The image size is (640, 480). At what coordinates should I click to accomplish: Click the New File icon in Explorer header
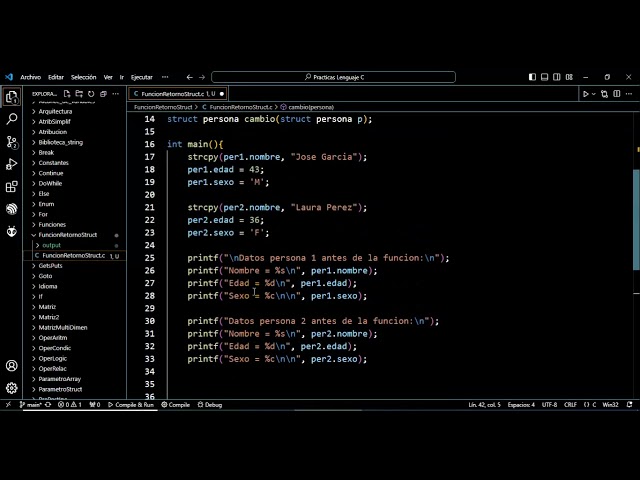(67, 94)
